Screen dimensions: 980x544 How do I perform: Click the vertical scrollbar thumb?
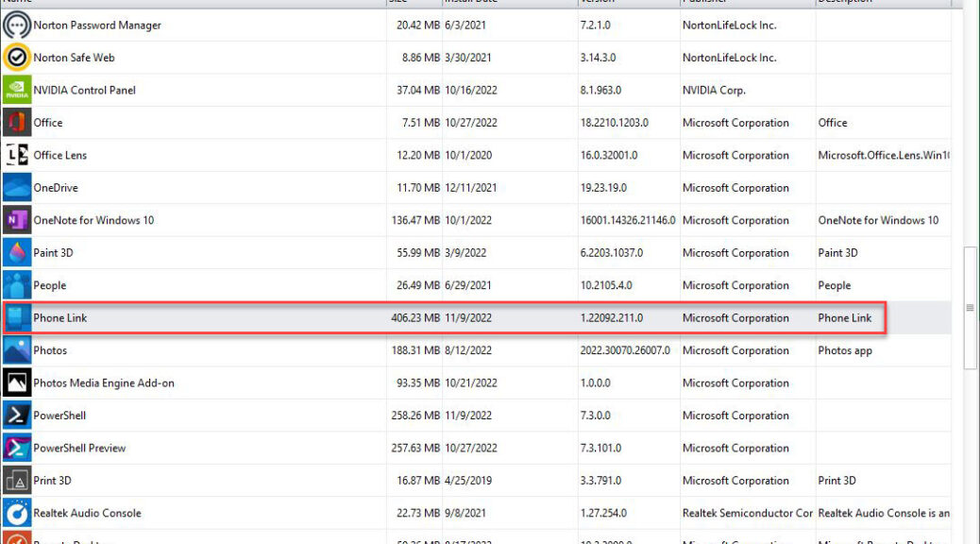pyautogui.click(x=970, y=308)
